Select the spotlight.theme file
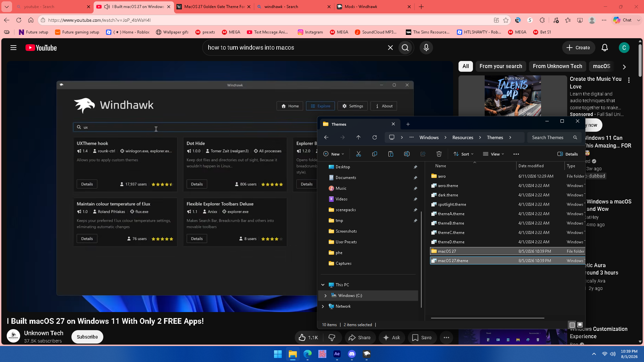The image size is (644, 362). tap(507, 204)
